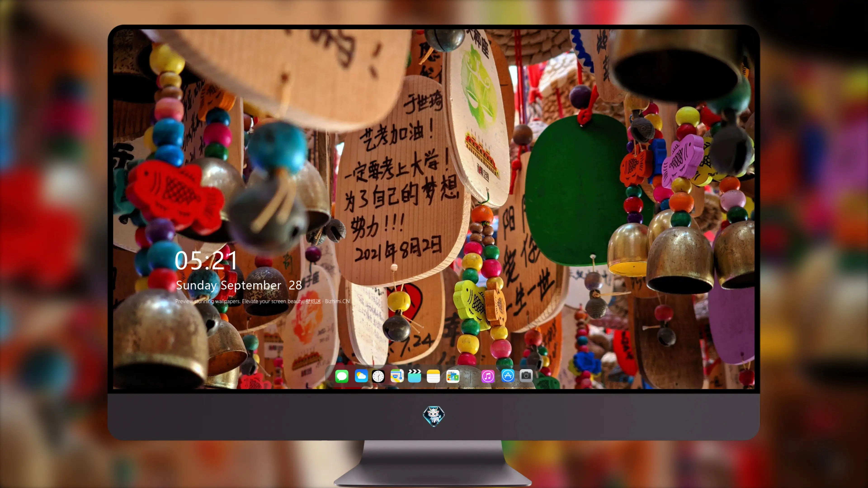Launch the Maps app from the dock
The width and height of the screenshot is (868, 488).
[x=397, y=376]
